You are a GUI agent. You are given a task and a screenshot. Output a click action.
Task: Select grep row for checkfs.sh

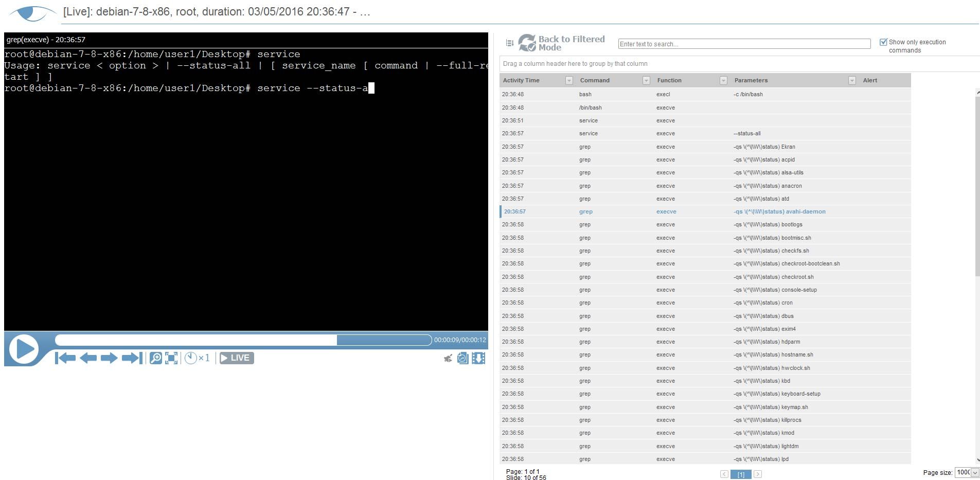[705, 251]
